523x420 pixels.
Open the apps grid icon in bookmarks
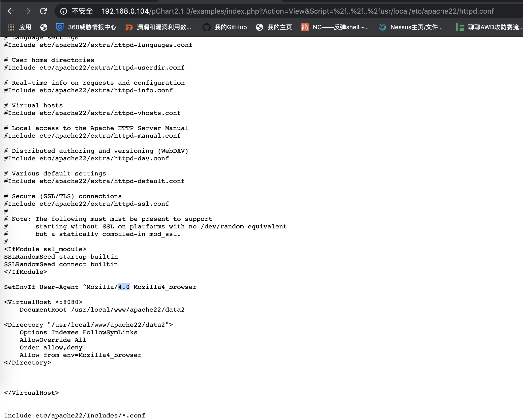[x=11, y=27]
